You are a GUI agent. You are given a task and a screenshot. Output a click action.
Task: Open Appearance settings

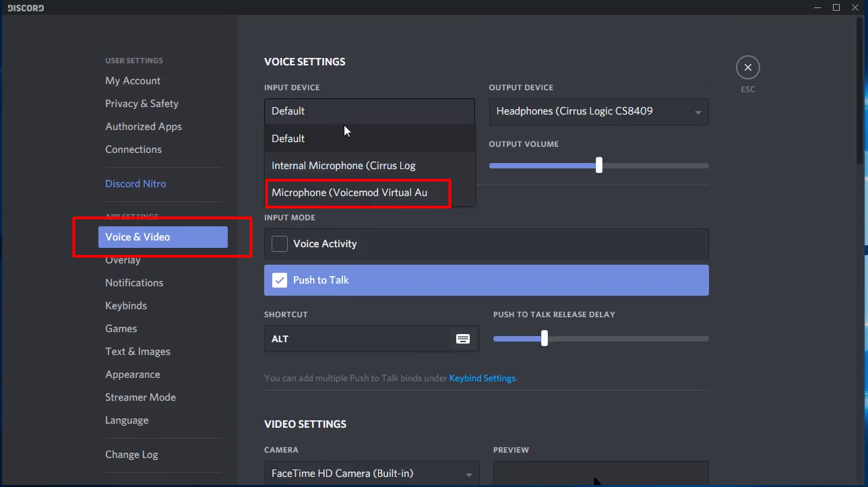pyautogui.click(x=133, y=375)
